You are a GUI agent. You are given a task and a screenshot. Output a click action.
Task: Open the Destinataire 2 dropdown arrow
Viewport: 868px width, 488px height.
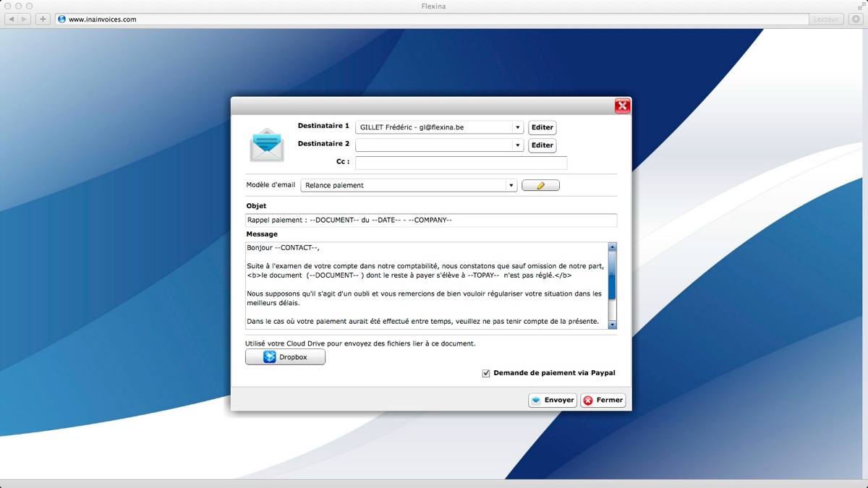pos(517,145)
